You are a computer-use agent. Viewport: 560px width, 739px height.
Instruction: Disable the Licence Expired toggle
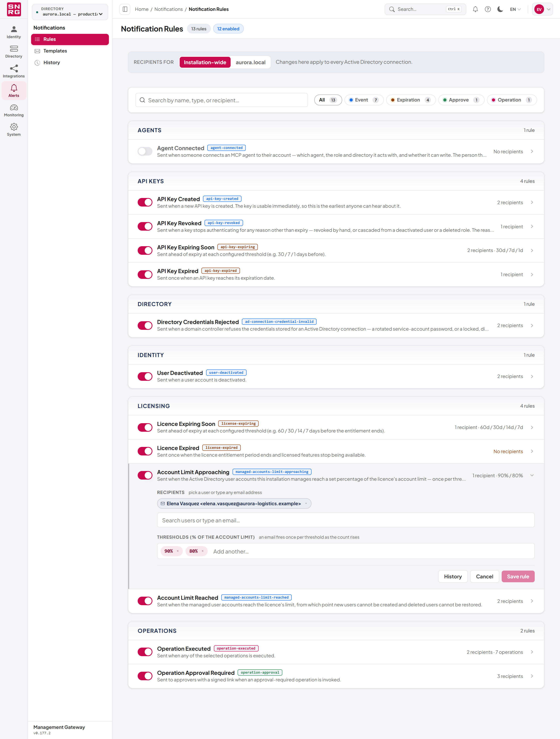(145, 451)
